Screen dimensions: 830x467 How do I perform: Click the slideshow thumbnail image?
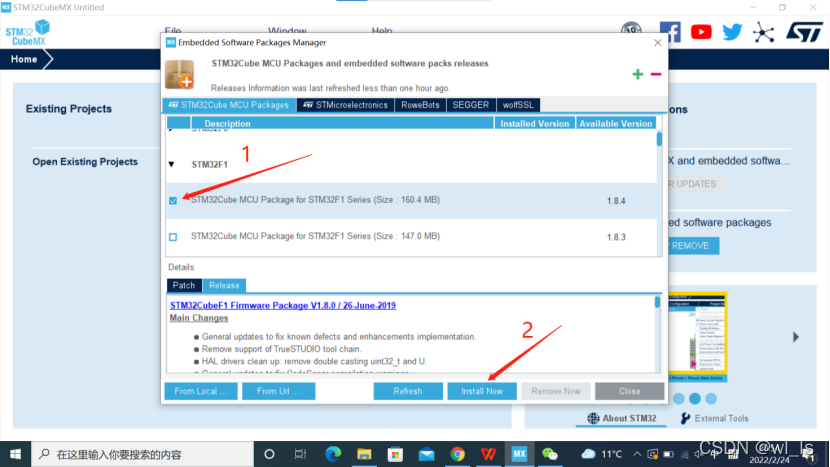(698, 337)
